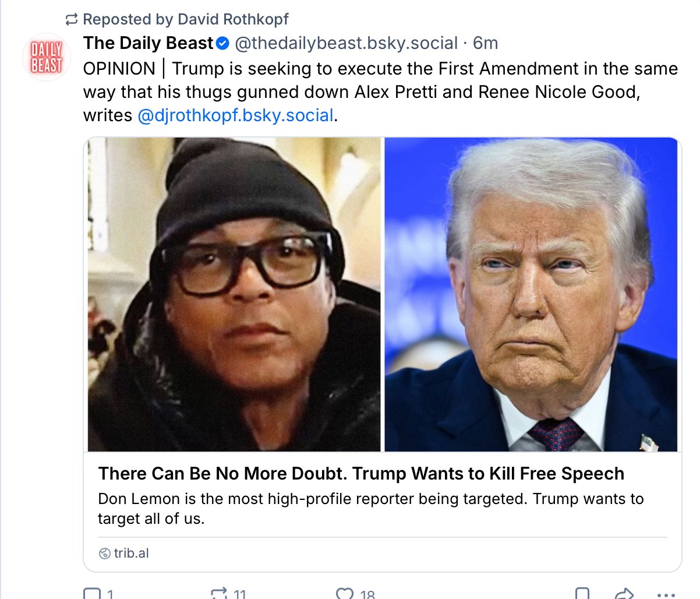The width and height of the screenshot is (700, 599).
Task: Click the blue verified checkmark beside The Daily Beast
Action: tap(222, 43)
